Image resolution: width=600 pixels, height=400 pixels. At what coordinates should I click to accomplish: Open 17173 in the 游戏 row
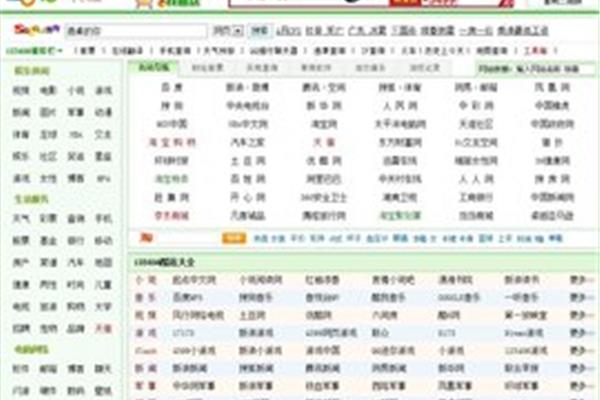(183, 333)
